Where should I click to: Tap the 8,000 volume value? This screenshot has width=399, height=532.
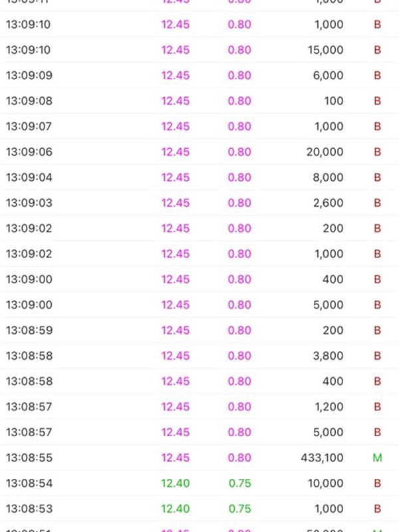pos(328,178)
